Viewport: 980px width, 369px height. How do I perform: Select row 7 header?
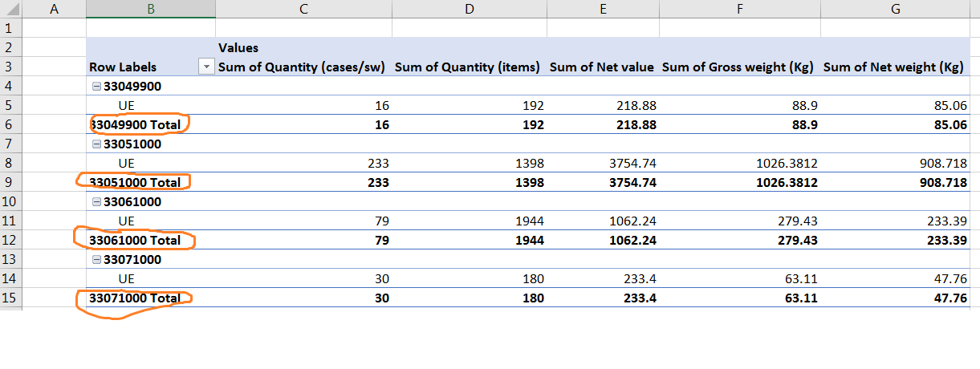click(x=11, y=144)
